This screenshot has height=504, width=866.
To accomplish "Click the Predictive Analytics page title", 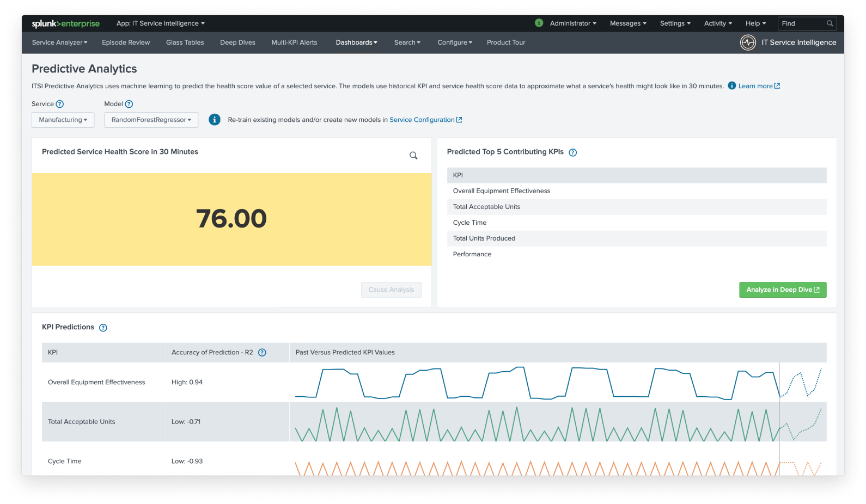I will [x=84, y=69].
